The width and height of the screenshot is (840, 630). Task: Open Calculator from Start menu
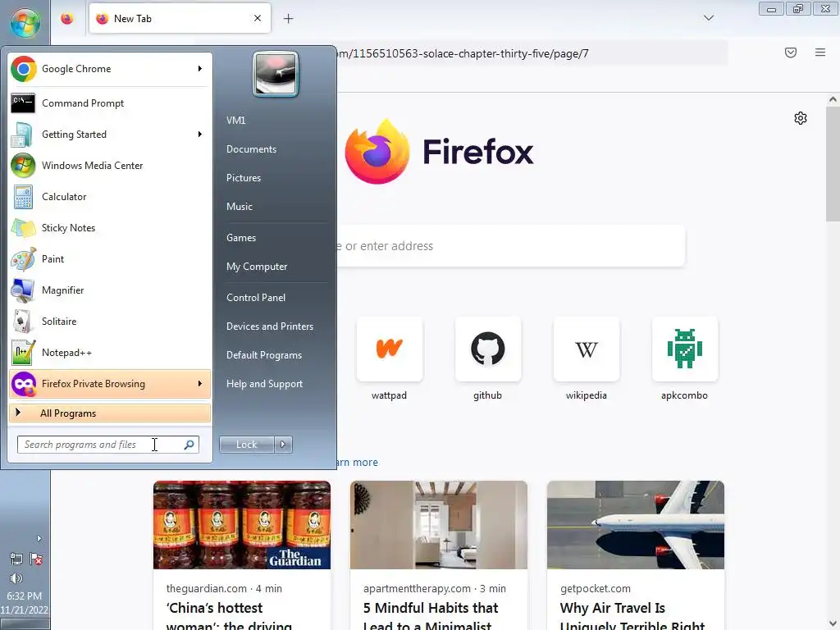coord(109,197)
